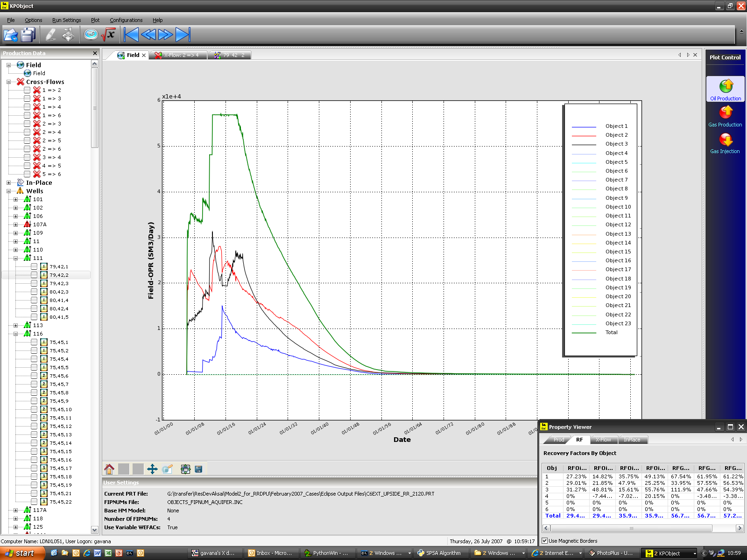Open PythonWin from the Windows taskbar
This screenshot has width=747, height=560.
pos(326,553)
